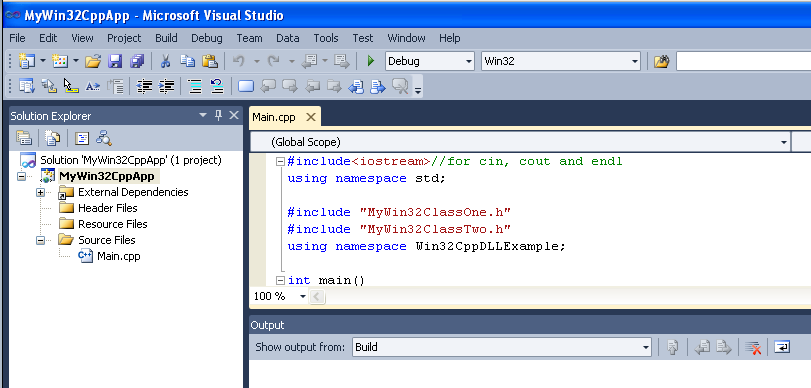Toggle a bookmark on the current line

tap(246, 86)
